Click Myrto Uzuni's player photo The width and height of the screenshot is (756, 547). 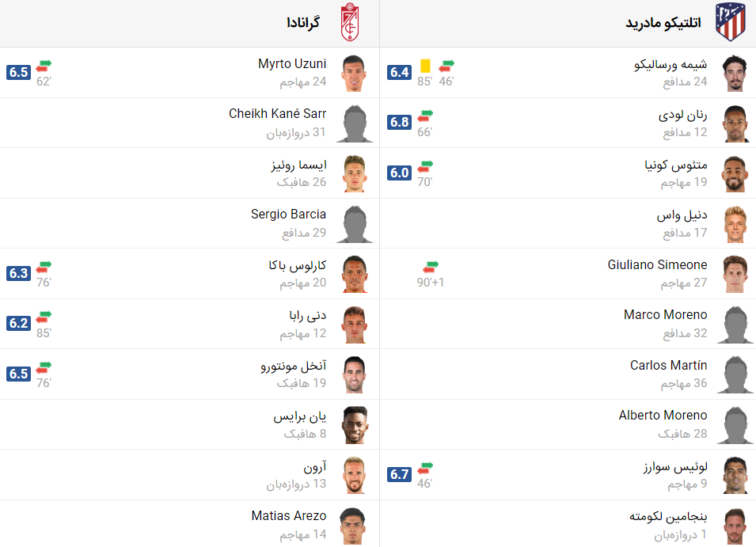[x=355, y=73]
